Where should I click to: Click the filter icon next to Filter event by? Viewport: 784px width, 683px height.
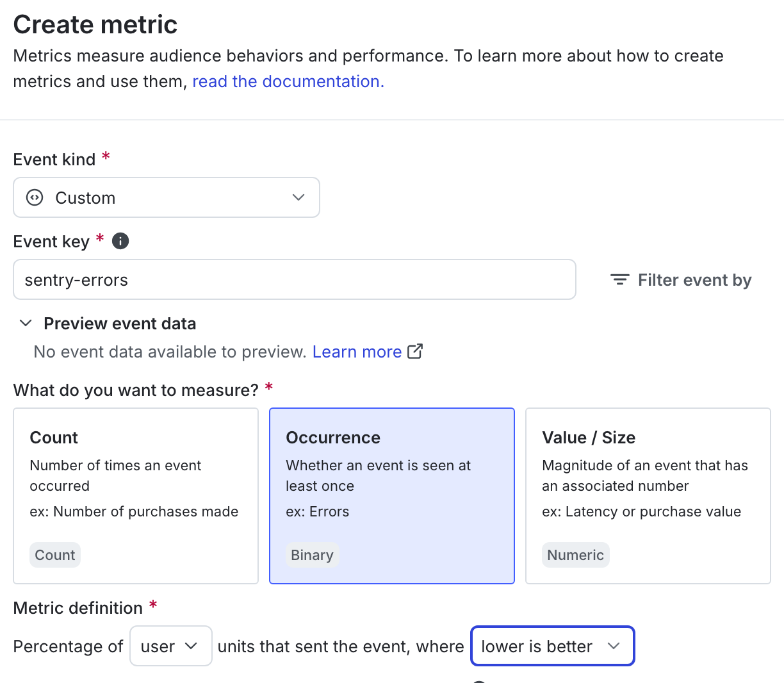[619, 279]
